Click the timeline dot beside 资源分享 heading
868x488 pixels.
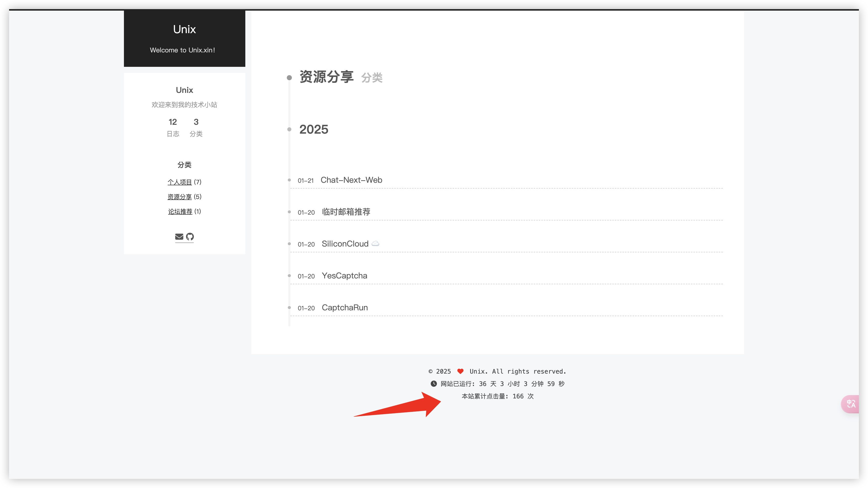point(289,78)
